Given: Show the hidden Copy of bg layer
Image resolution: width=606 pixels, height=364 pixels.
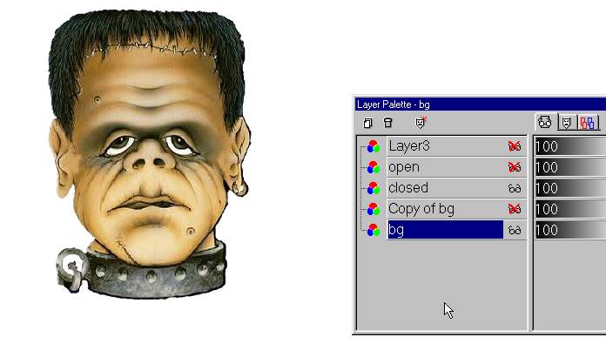Looking at the screenshot, I should (515, 209).
